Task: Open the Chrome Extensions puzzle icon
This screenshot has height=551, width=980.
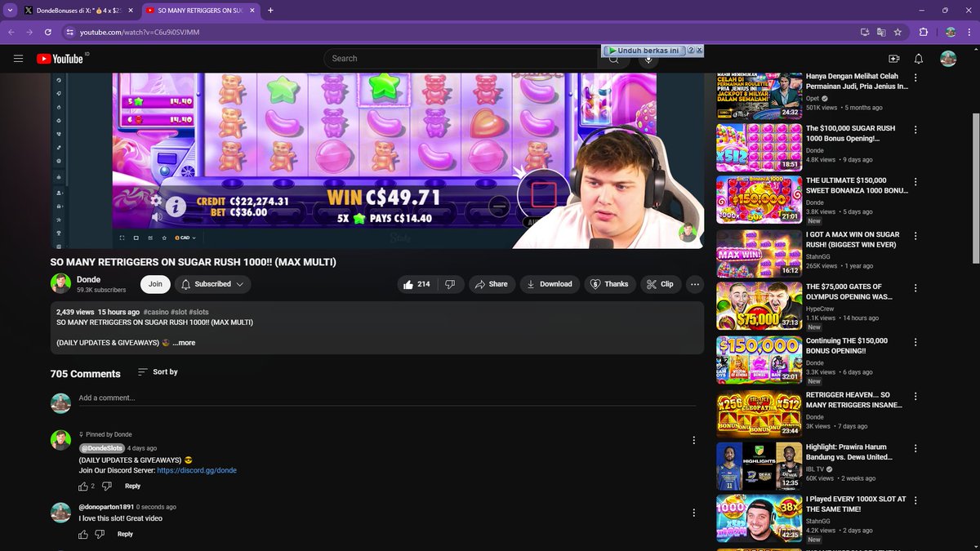Action: point(924,32)
